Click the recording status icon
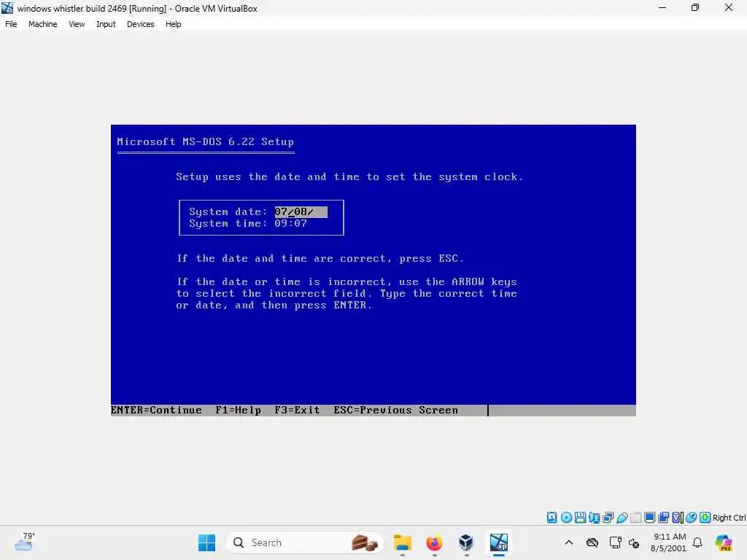Screen dimensions: 747x560 [663, 518]
